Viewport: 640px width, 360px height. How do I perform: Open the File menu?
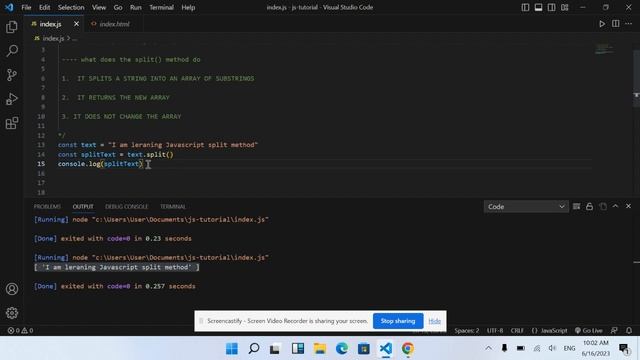[x=26, y=7]
